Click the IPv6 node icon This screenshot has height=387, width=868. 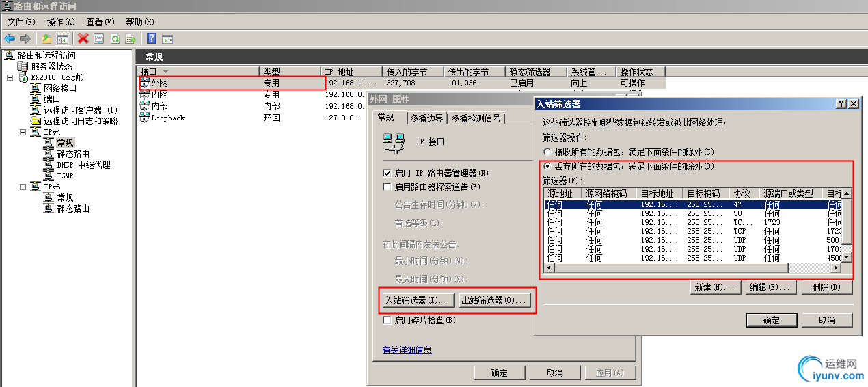coord(36,187)
